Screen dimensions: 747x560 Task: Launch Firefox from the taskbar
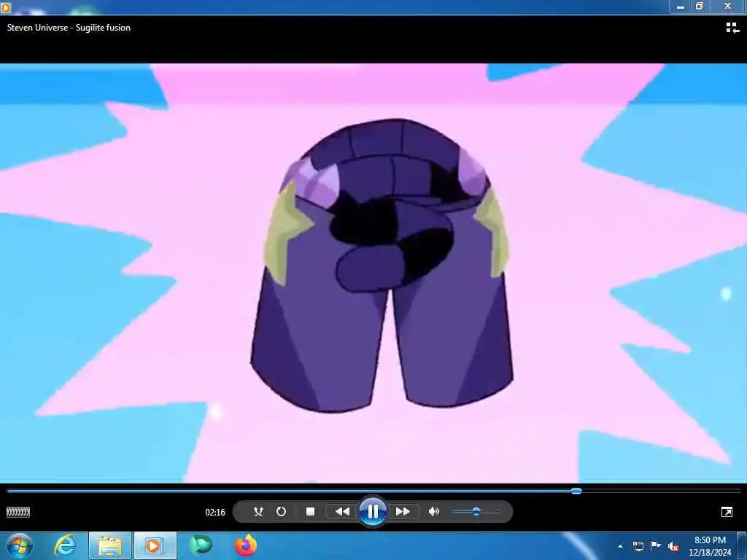click(x=246, y=545)
